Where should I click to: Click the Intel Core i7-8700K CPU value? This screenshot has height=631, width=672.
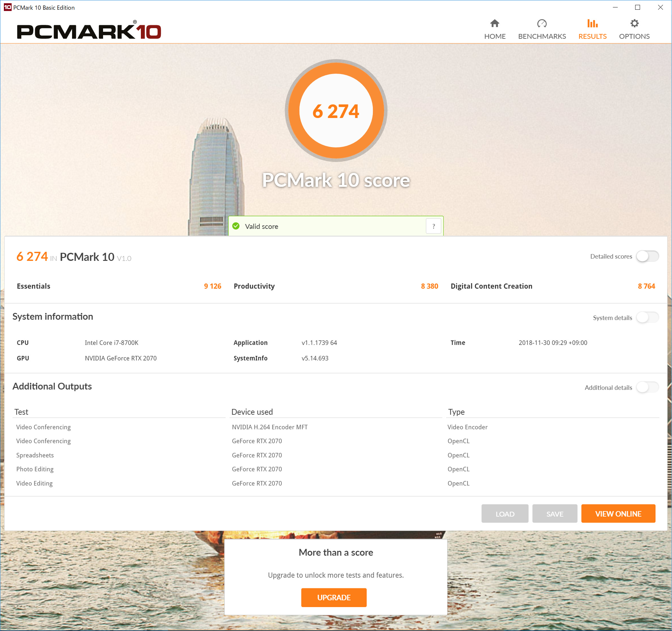click(x=111, y=343)
